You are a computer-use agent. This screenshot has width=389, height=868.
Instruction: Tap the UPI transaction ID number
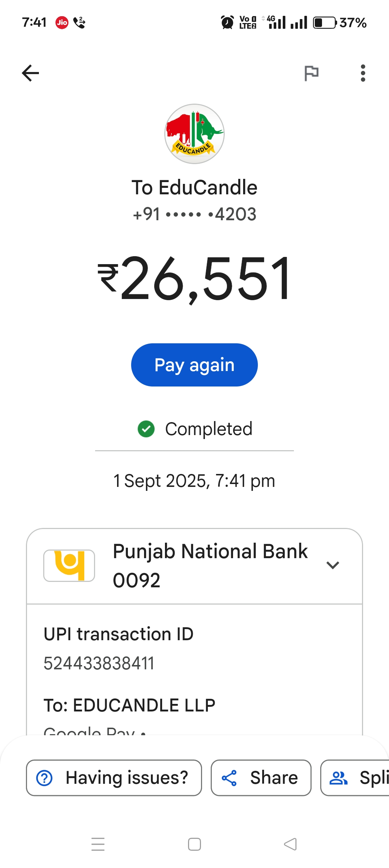click(99, 663)
